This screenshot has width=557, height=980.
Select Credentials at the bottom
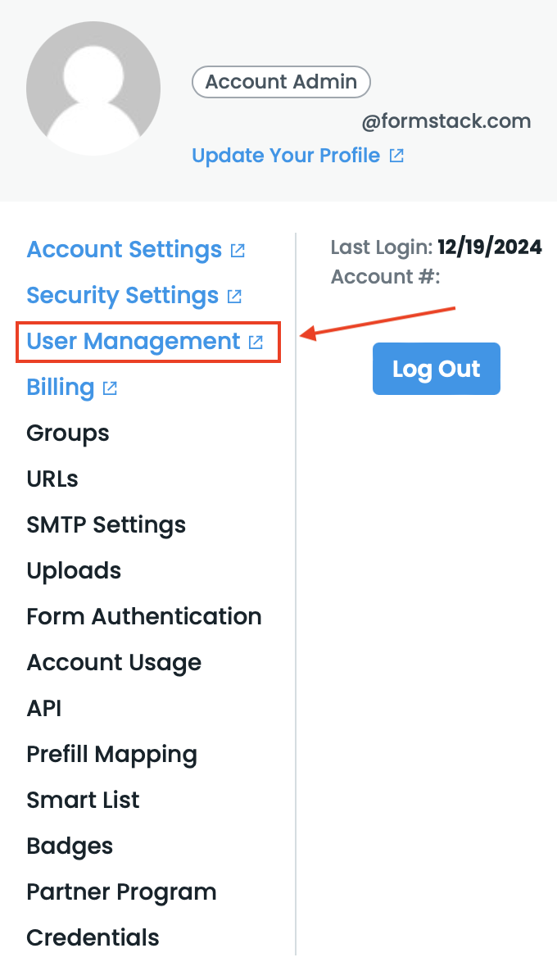93,937
